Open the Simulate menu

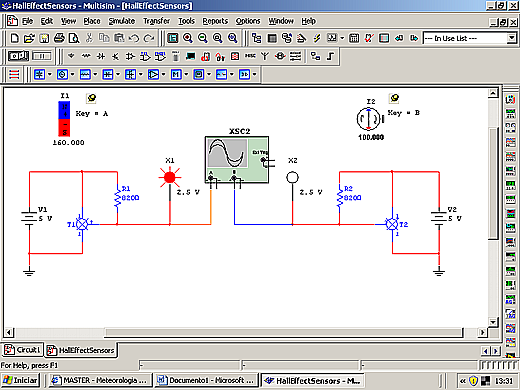pyautogui.click(x=122, y=21)
